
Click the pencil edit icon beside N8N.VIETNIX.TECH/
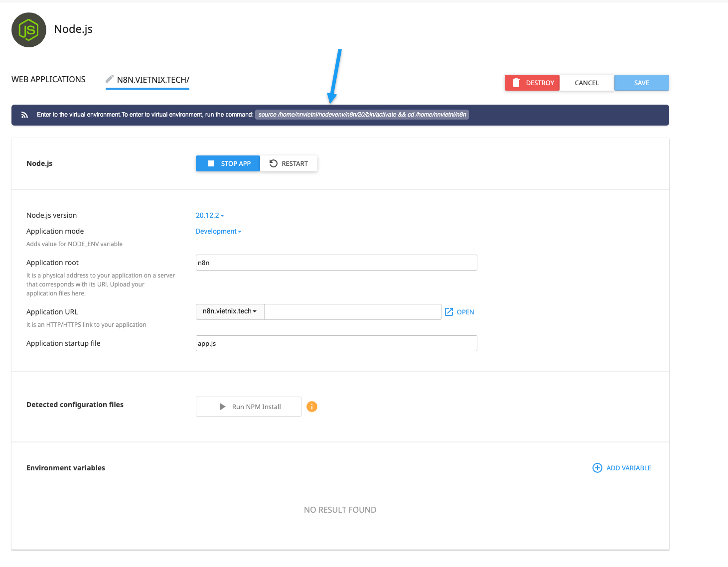tap(110, 79)
